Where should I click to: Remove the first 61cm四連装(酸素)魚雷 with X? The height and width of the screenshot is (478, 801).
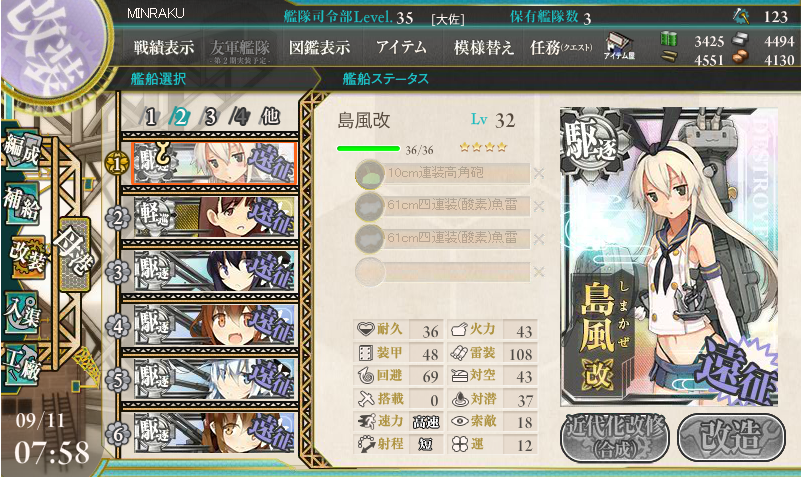(x=538, y=206)
